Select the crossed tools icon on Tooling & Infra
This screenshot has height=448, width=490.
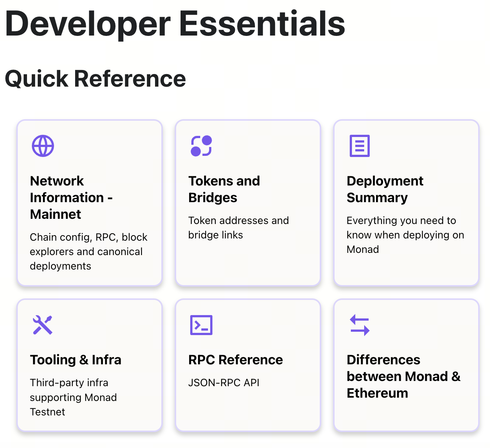pos(43,325)
